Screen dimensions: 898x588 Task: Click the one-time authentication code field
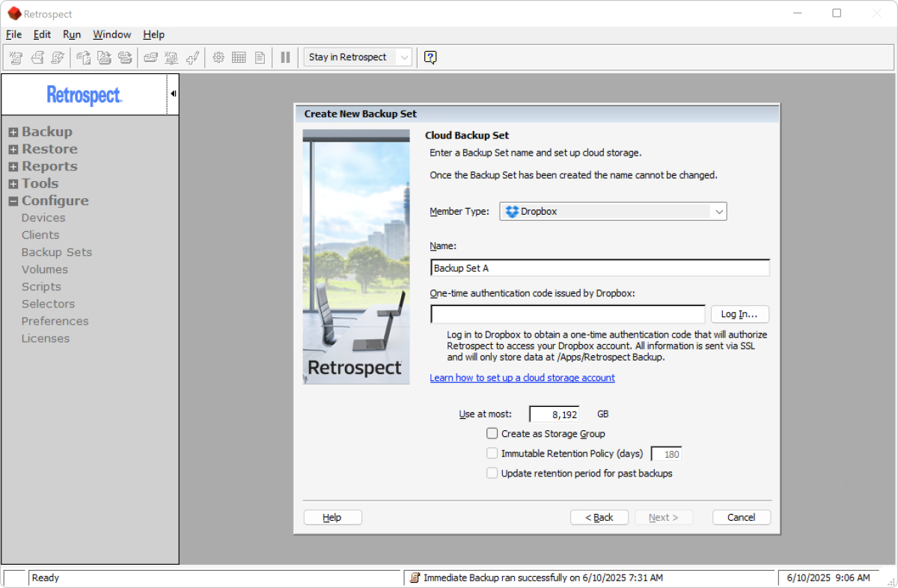coord(568,314)
